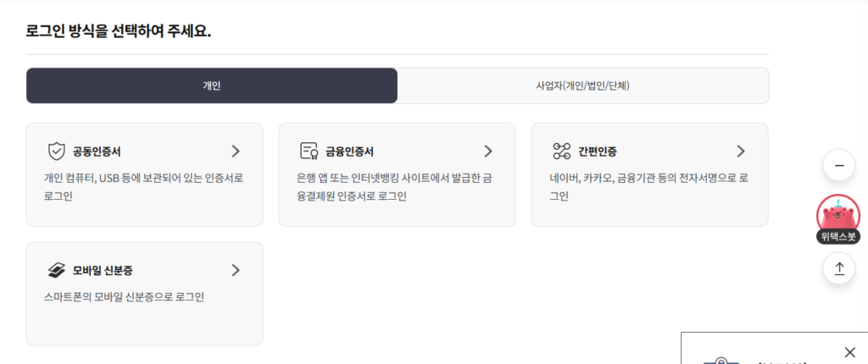The image size is (868, 364).
Task: Select the 개인 tab
Action: click(x=212, y=85)
